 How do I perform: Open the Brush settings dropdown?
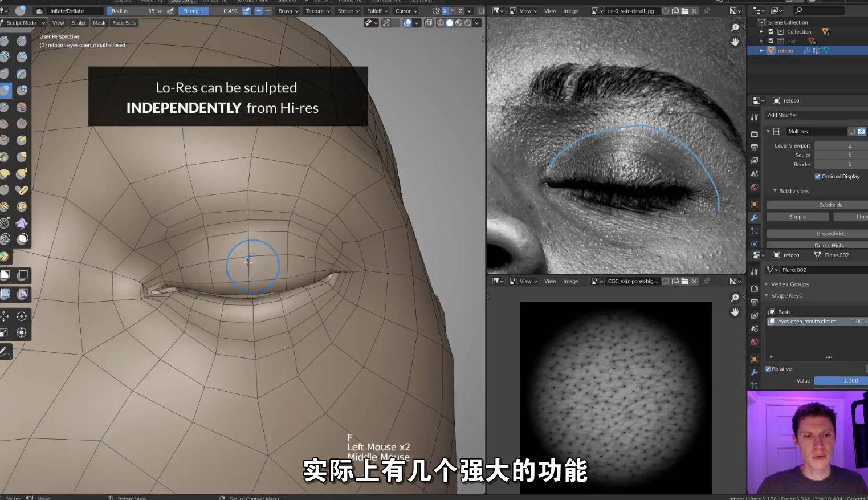coord(288,11)
